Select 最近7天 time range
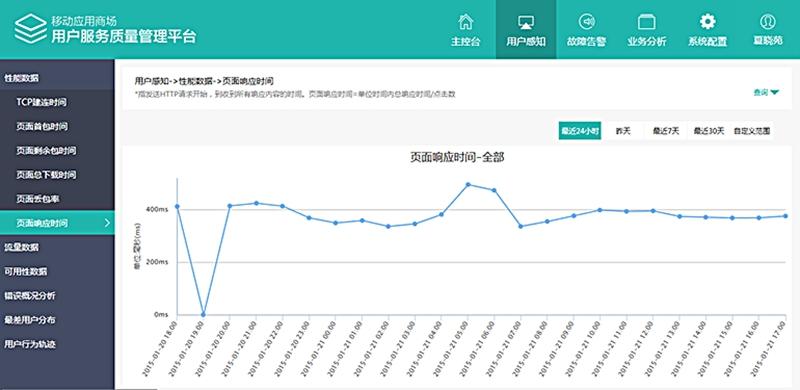The height and width of the screenshot is (390, 800). click(x=666, y=131)
